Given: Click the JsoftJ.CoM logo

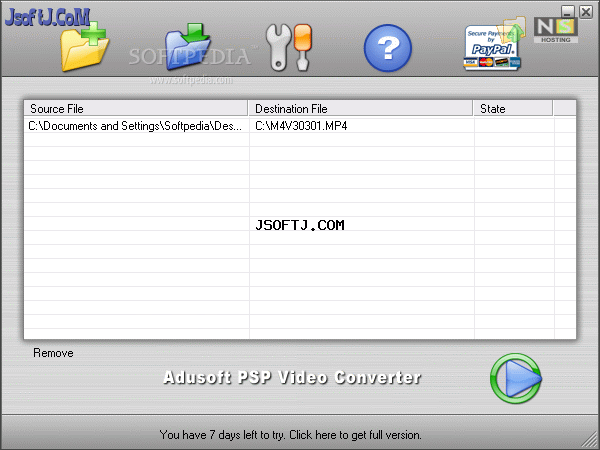Looking at the screenshot, I should point(47,17).
